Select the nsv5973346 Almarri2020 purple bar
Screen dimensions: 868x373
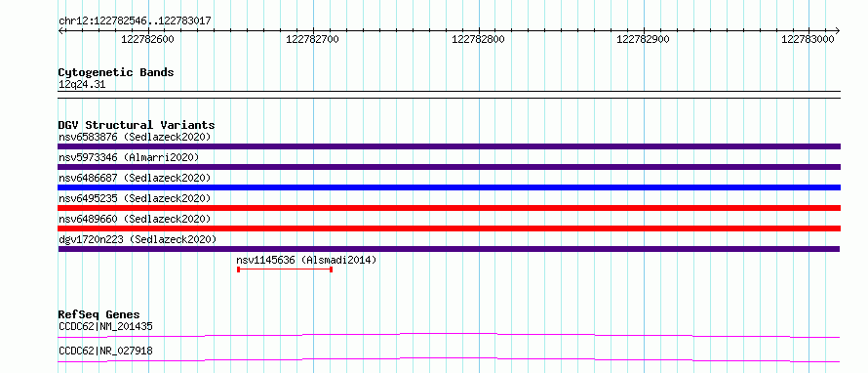tap(449, 167)
